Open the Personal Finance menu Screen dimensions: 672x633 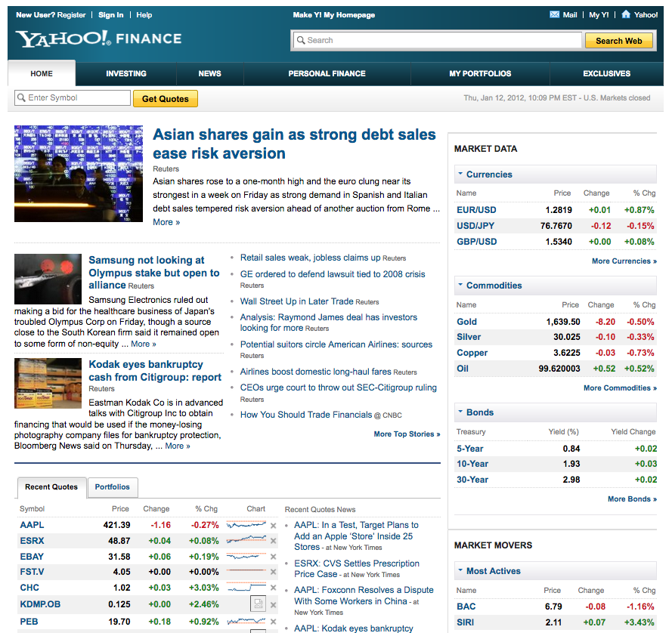(327, 74)
